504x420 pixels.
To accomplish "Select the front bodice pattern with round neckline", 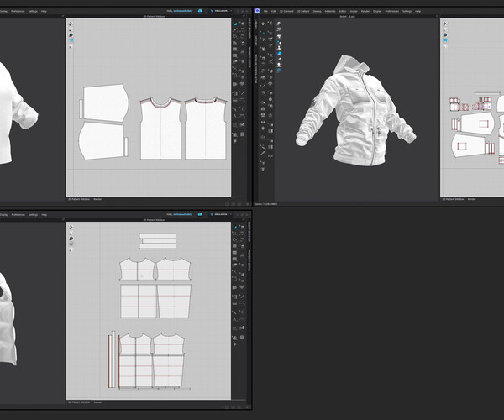I will tap(160, 129).
